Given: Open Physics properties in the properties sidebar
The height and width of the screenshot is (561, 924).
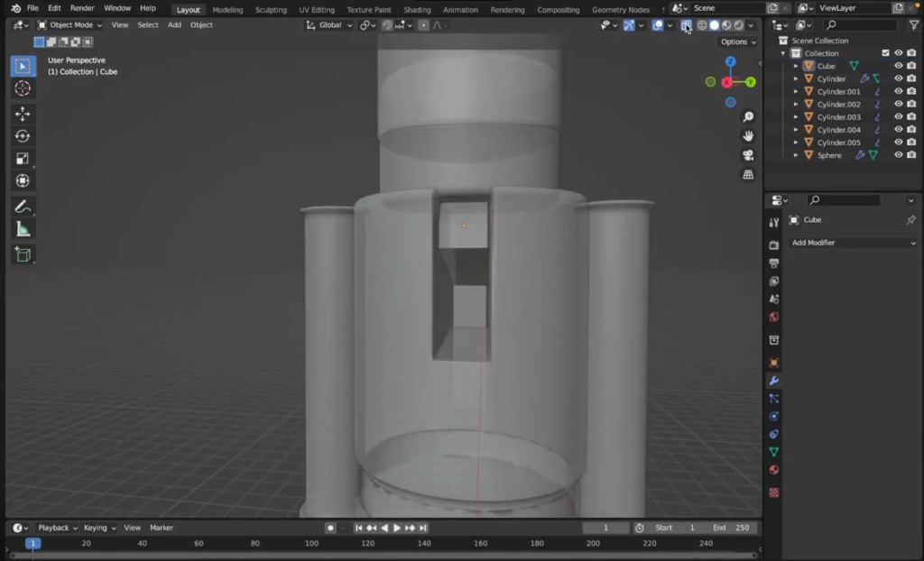Looking at the screenshot, I should (x=772, y=416).
